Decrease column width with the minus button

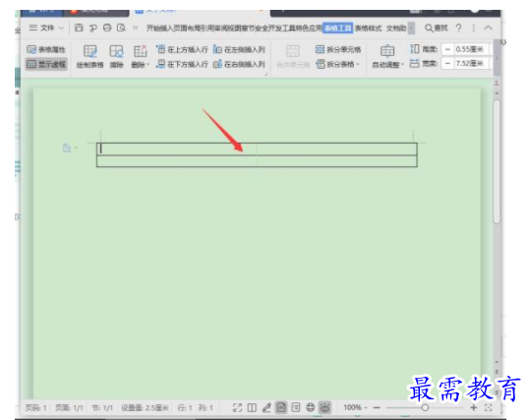pos(447,64)
